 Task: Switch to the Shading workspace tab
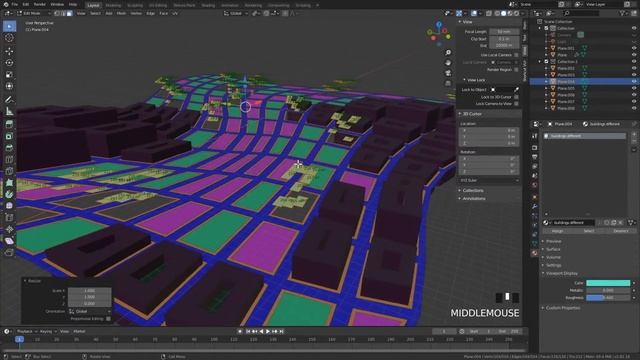click(x=208, y=5)
